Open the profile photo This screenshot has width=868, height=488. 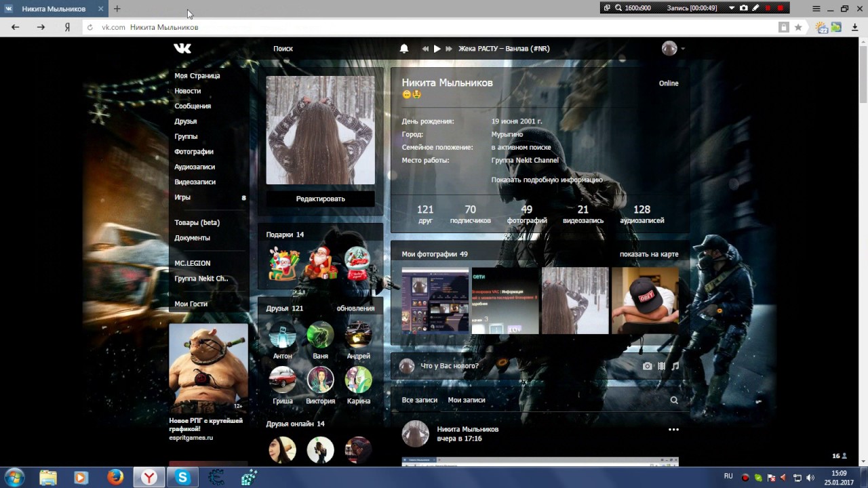coord(320,130)
